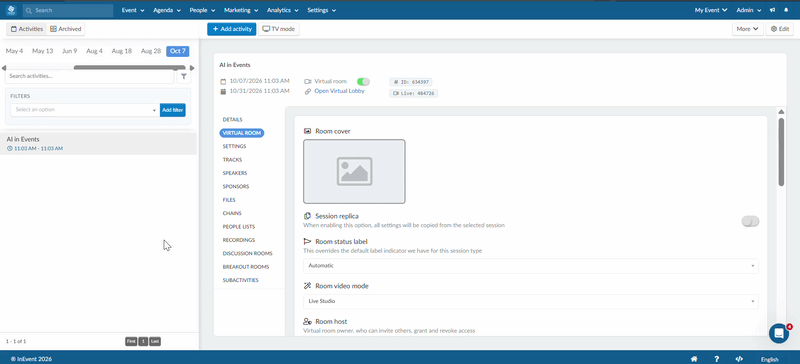Switch to the Activities tab
The width and height of the screenshot is (800, 364).
pos(27,29)
